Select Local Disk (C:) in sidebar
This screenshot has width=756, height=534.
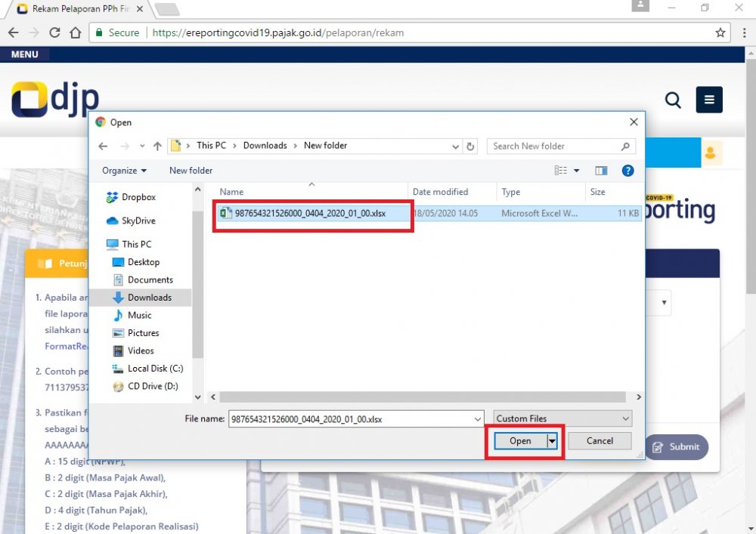pyautogui.click(x=155, y=369)
